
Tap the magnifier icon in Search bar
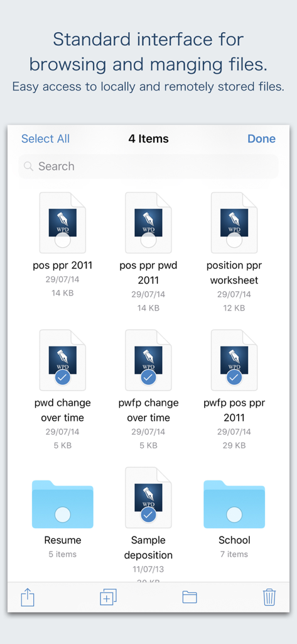(28, 166)
